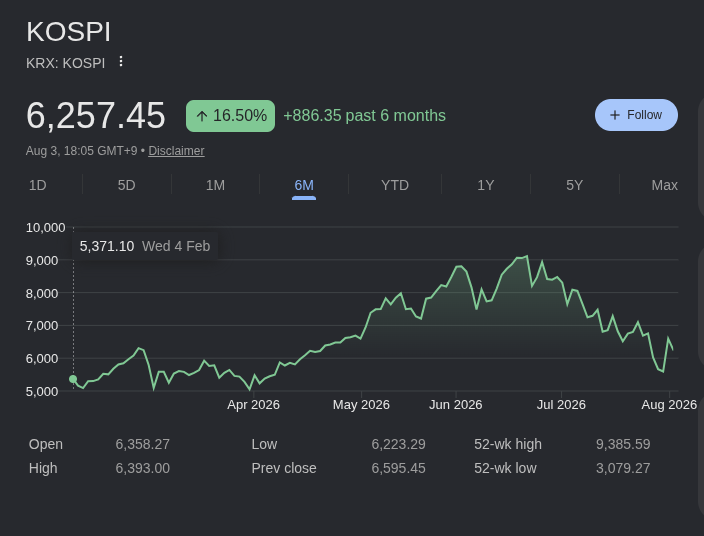Select the 5Y time range
The image size is (704, 536).
[574, 185]
